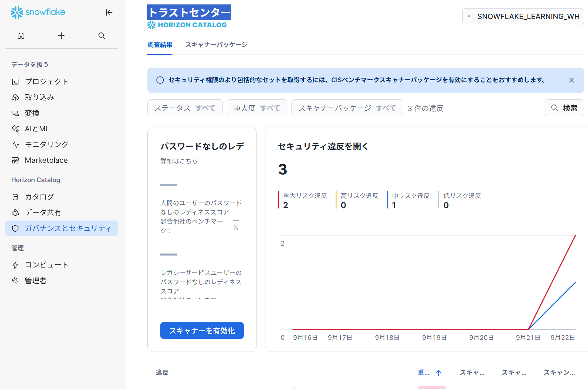The width and height of the screenshot is (588, 389).
Task: Click the 取り込み cloud upload icon
Action: point(15,97)
